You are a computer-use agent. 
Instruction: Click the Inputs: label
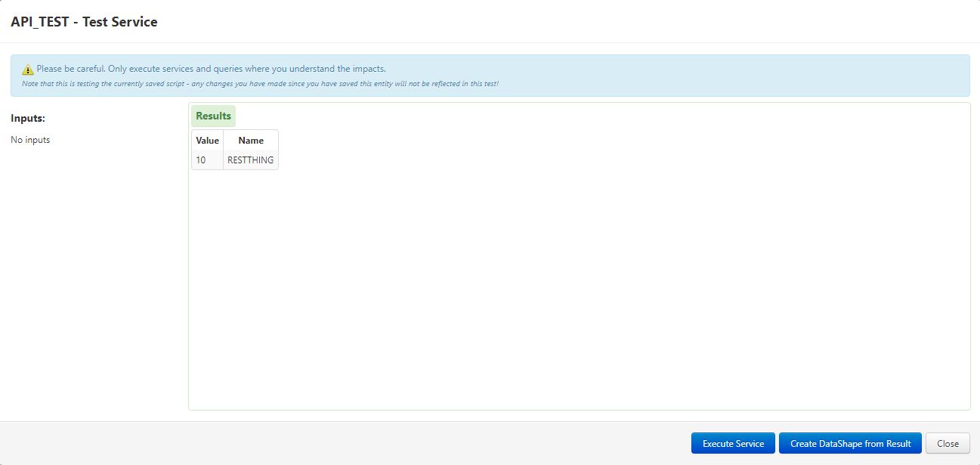pyautogui.click(x=28, y=119)
